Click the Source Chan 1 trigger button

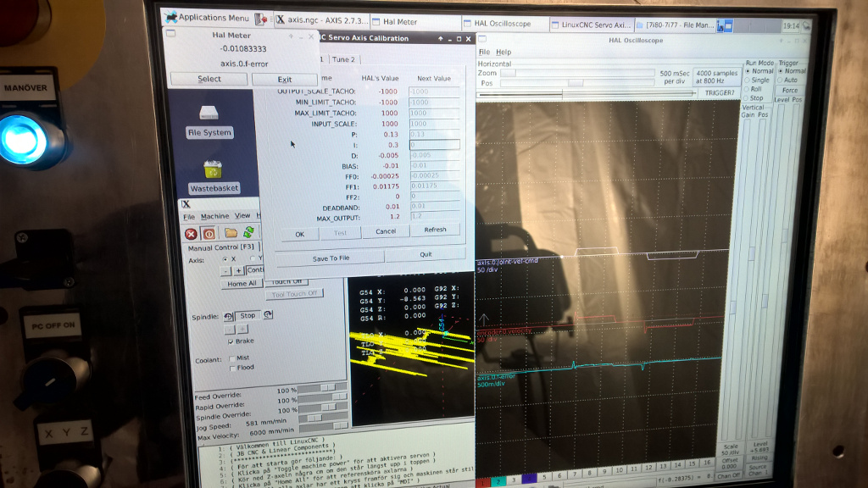pos(758,470)
